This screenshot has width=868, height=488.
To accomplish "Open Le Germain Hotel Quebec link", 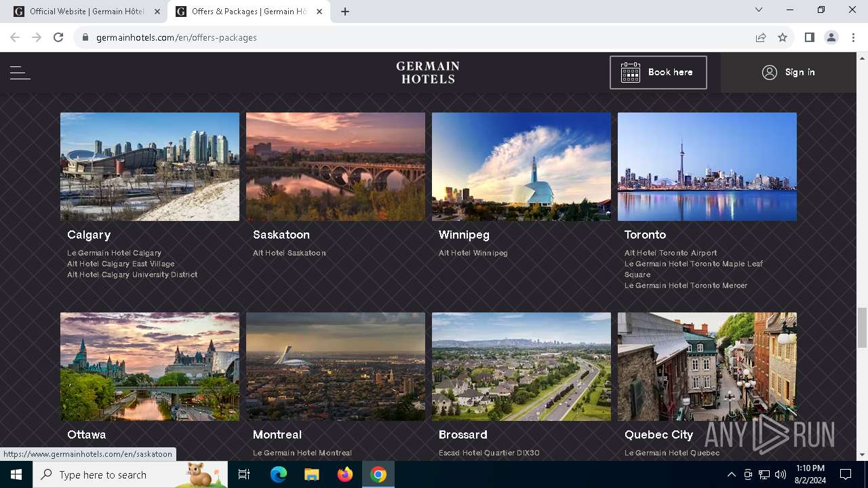I will point(672,453).
